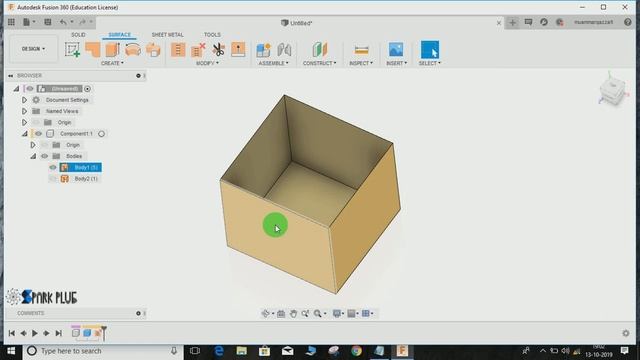
Task: Open the Job Status clock icon
Action: pos(544,22)
